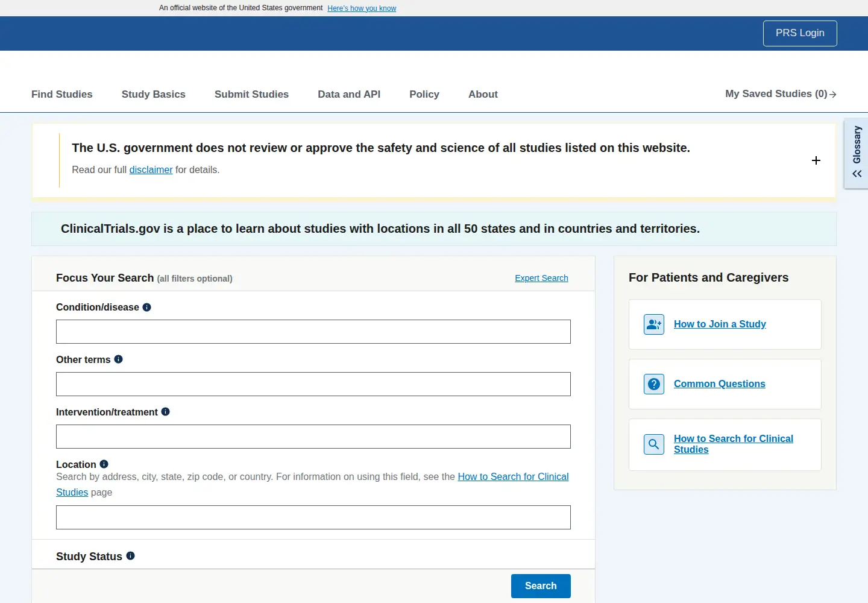Open the Glossary side panel
The width and height of the screenshot is (868, 603).
coord(857,153)
